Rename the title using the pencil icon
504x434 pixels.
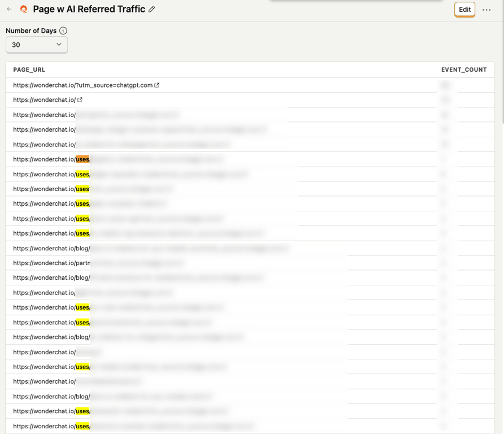coord(152,9)
